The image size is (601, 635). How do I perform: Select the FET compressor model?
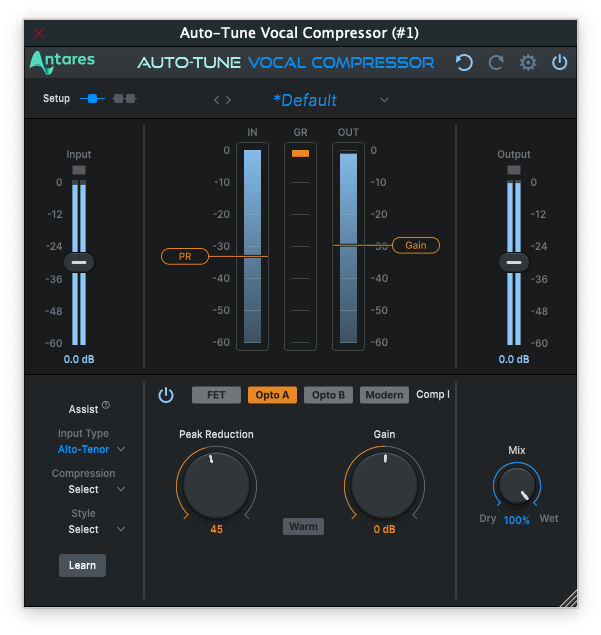(216, 395)
